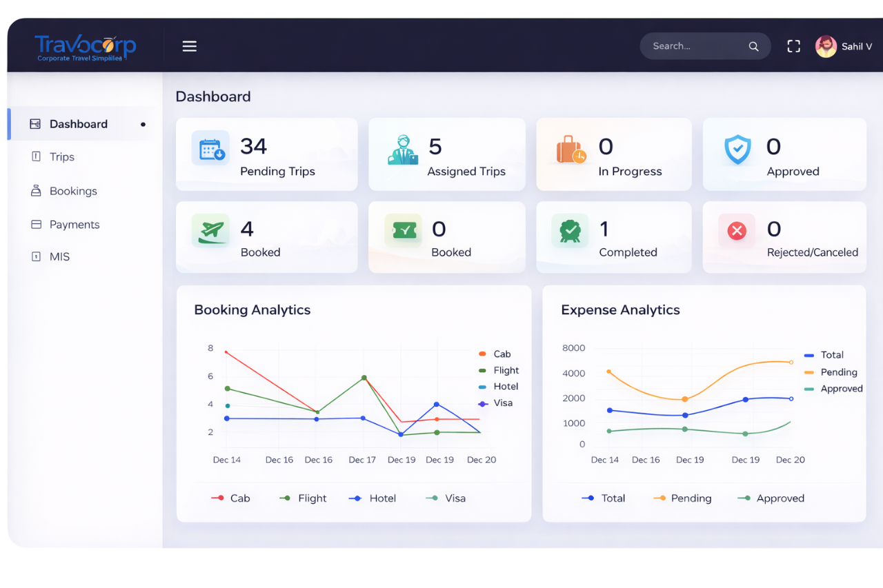
Task: Toggle the Pending series in Expense Analytics legend
Action: (x=682, y=498)
